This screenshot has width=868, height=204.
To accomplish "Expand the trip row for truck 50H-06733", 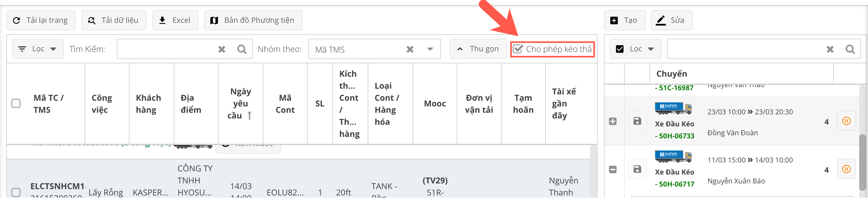I will click(x=612, y=121).
